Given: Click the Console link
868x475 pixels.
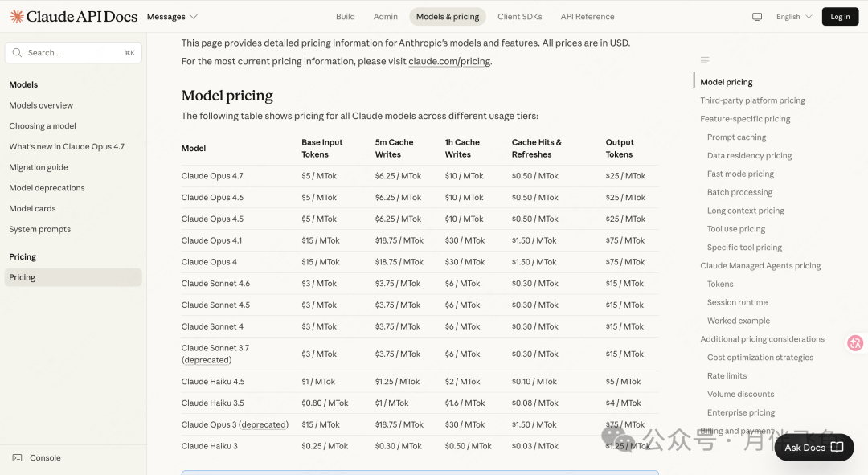Looking at the screenshot, I should [45, 458].
